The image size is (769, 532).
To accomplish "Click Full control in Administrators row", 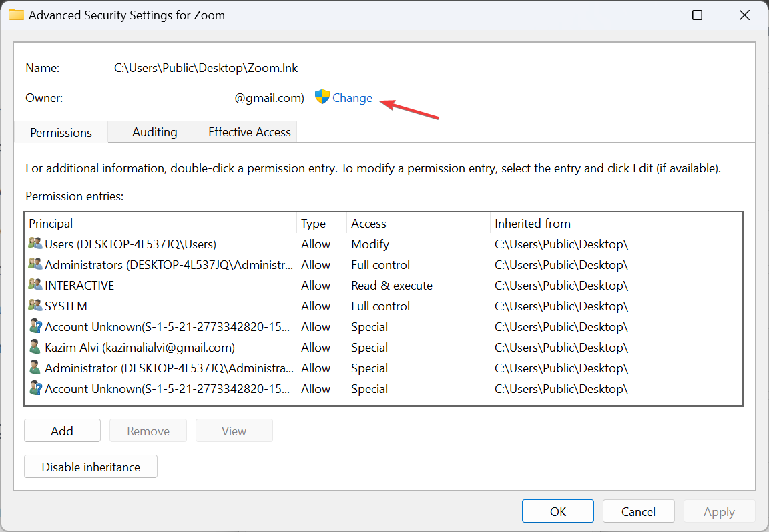I will point(380,265).
